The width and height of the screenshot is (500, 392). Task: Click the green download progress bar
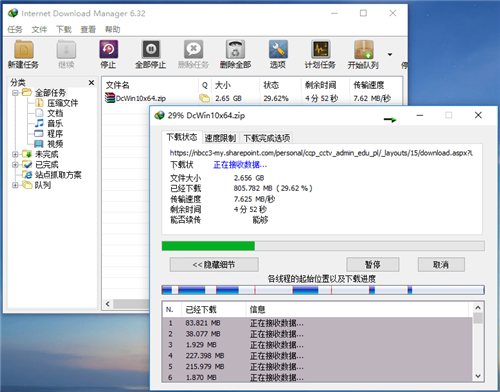(x=208, y=246)
